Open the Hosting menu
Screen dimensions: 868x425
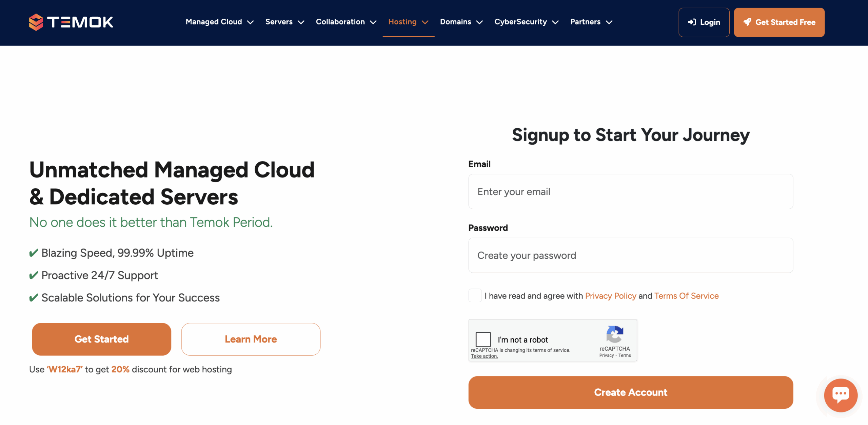402,22
